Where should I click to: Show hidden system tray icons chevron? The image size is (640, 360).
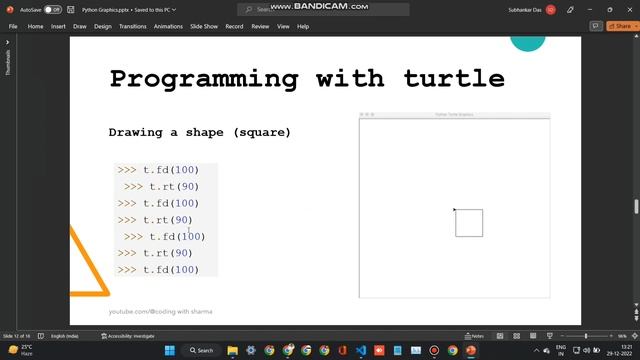point(536,350)
